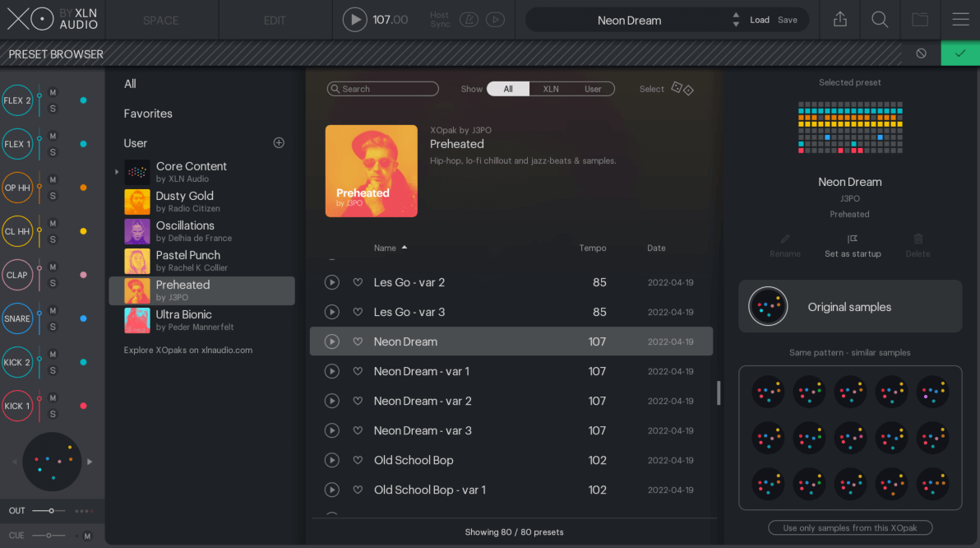Open Explore XOpaks on xlnaudio.com link
980x548 pixels.
(188, 350)
